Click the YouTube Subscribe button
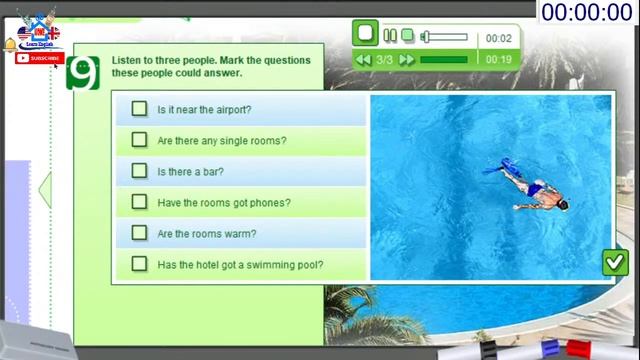640x360 pixels. pos(40,58)
